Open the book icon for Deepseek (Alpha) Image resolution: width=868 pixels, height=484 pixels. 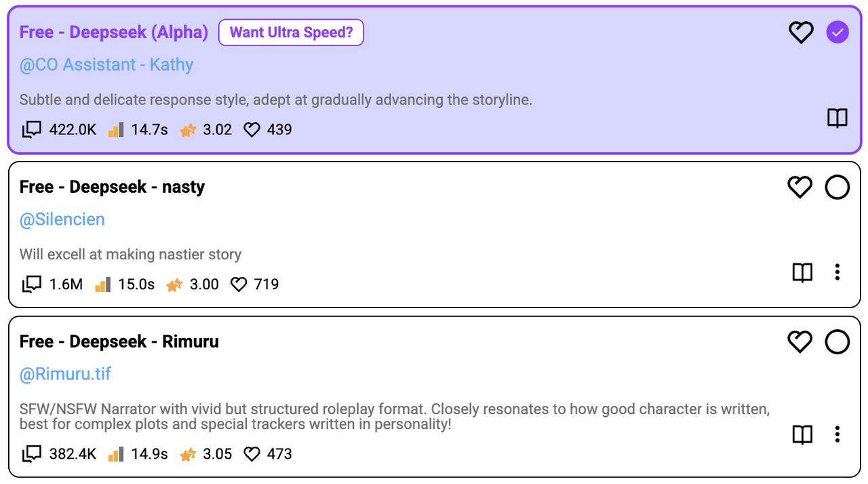pos(837,118)
